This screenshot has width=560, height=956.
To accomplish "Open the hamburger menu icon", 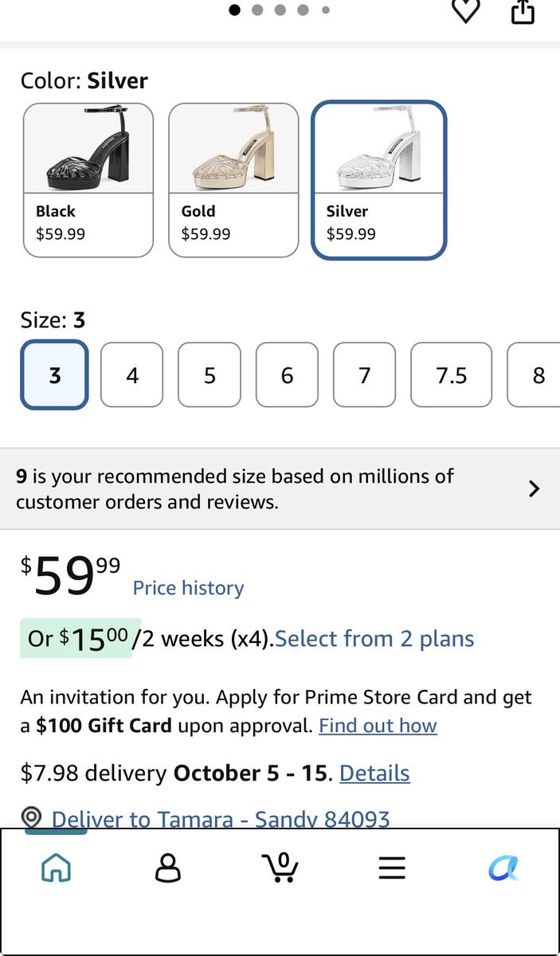I will click(x=392, y=868).
